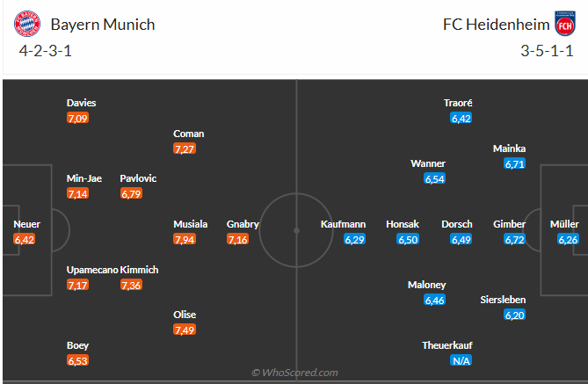
Task: Click Theuerkauf's N/A rating badge
Action: [459, 360]
